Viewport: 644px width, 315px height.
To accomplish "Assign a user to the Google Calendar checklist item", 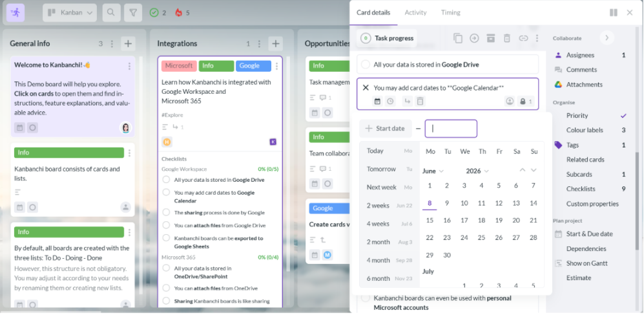I will [x=510, y=101].
